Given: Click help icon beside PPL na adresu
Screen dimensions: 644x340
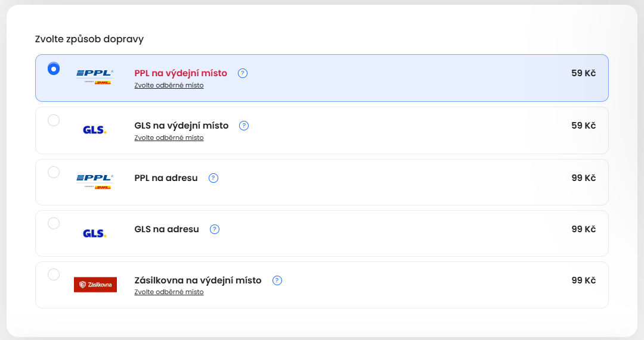Looking at the screenshot, I should coord(213,178).
